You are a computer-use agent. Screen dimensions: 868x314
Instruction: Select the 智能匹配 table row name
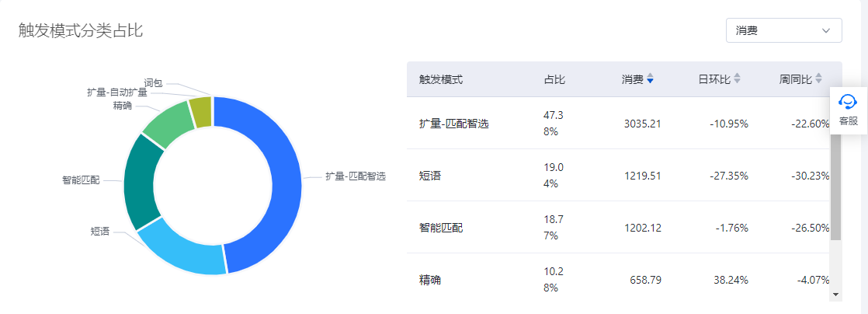pyautogui.click(x=441, y=228)
